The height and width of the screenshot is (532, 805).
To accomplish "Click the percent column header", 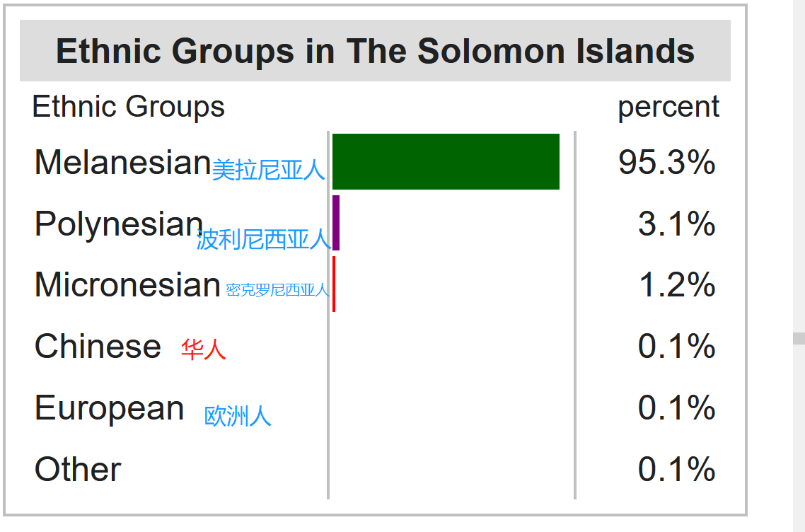I will (668, 108).
